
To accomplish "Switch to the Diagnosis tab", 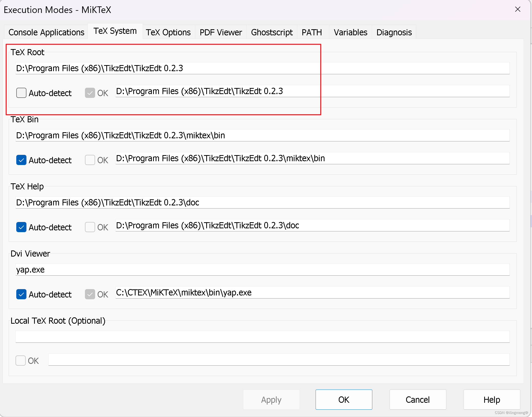I will 394,32.
